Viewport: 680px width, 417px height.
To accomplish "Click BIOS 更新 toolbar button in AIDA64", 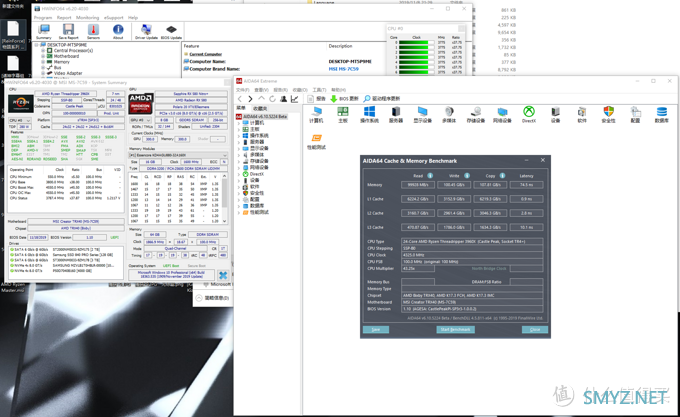I will (345, 99).
